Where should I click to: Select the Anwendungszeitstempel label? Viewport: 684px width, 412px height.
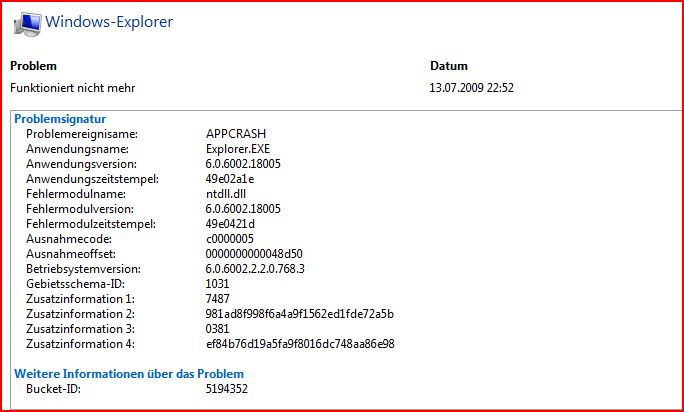[x=92, y=179]
